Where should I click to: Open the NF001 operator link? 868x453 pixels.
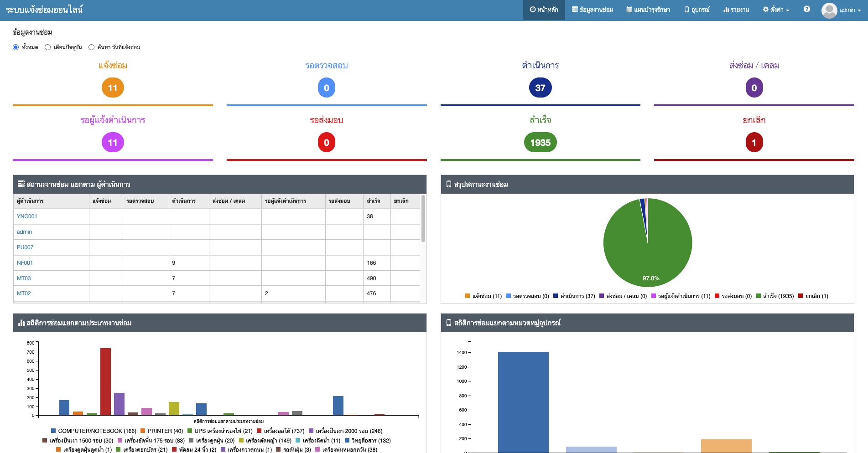tap(25, 263)
